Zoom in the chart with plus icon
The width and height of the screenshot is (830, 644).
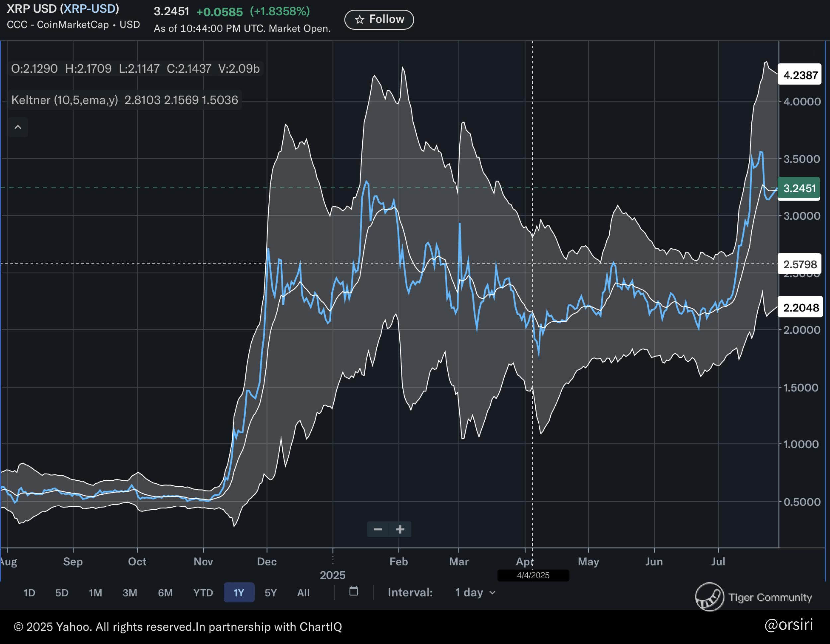point(400,529)
